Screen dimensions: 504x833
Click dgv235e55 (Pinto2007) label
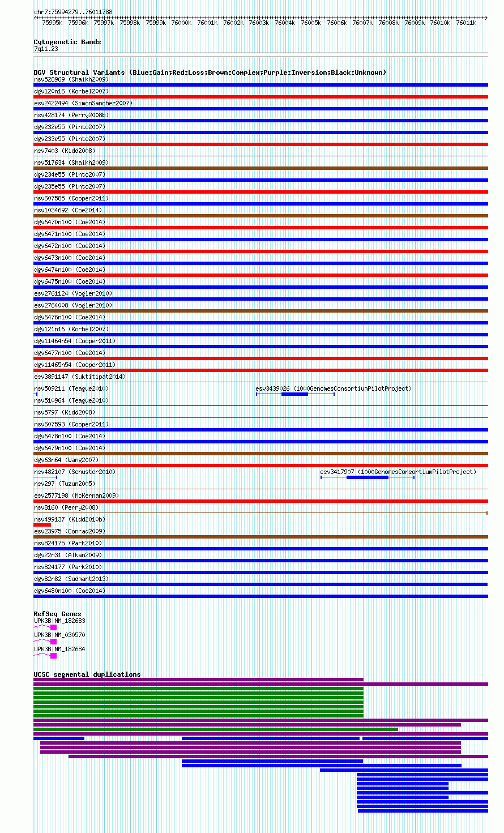(x=70, y=186)
